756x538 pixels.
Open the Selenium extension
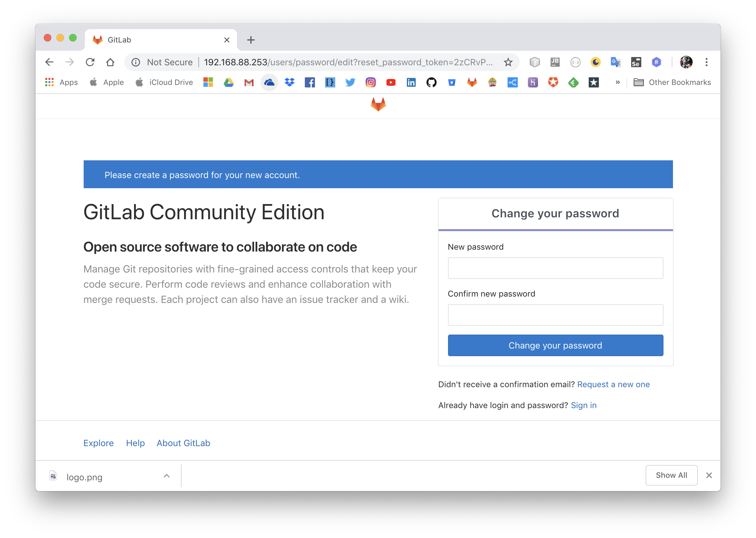[x=636, y=62]
